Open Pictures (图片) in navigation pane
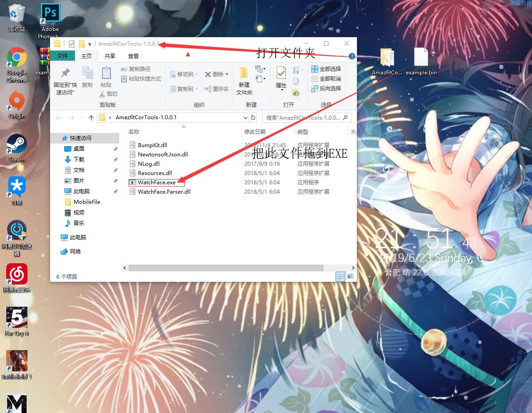The height and width of the screenshot is (413, 532). click(x=74, y=180)
